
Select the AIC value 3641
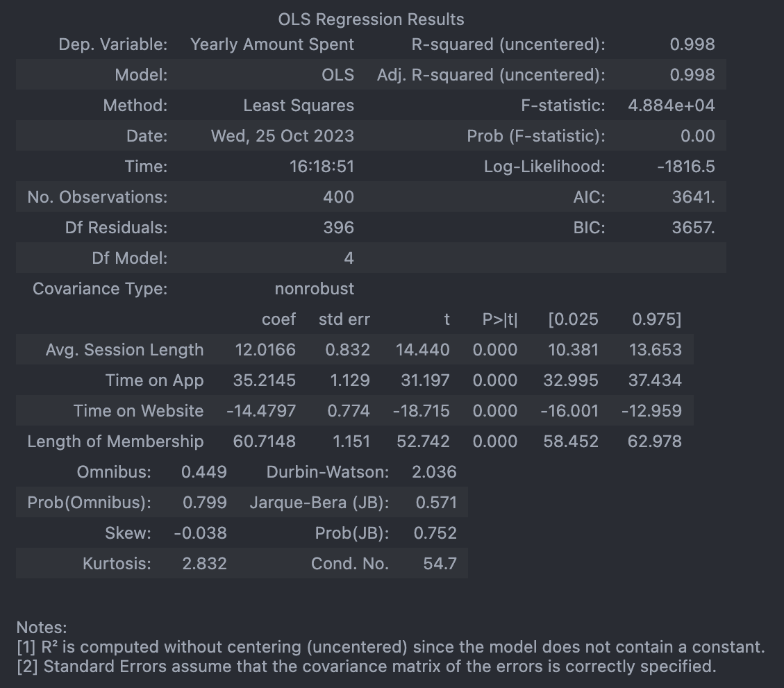[693, 197]
